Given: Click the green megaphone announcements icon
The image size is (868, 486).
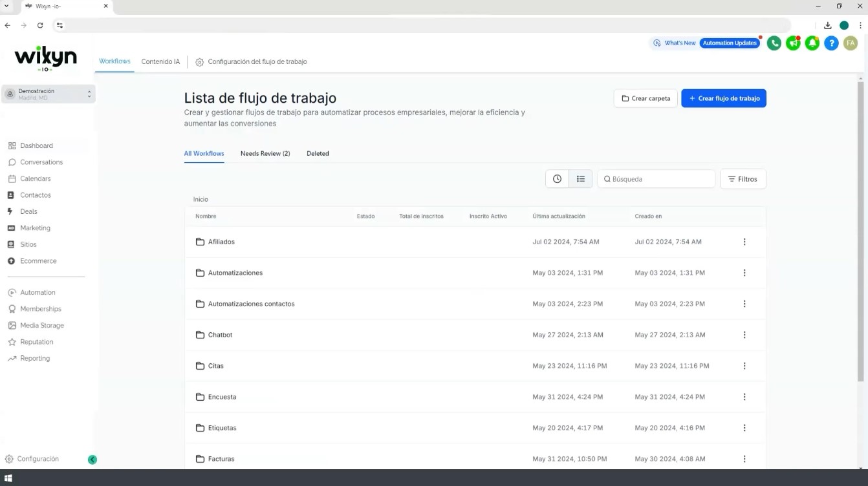Looking at the screenshot, I should click(793, 43).
